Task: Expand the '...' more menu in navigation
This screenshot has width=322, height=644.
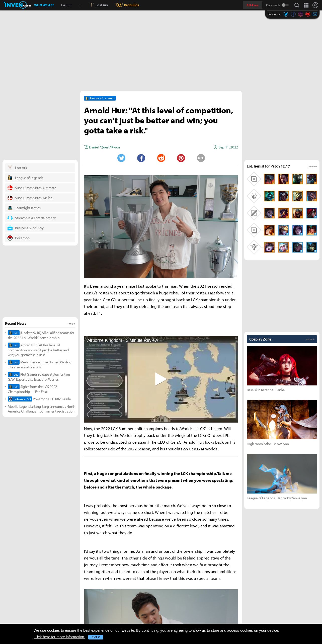Action: click(x=80, y=5)
